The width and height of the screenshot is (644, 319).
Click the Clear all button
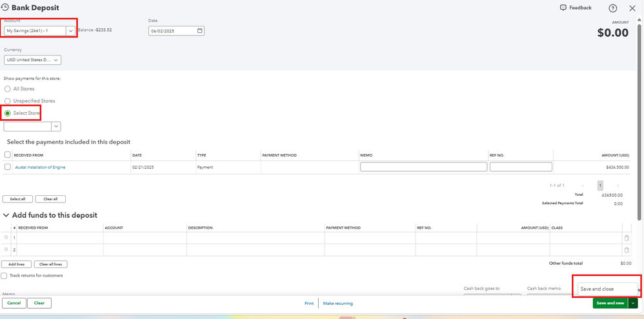tap(50, 199)
